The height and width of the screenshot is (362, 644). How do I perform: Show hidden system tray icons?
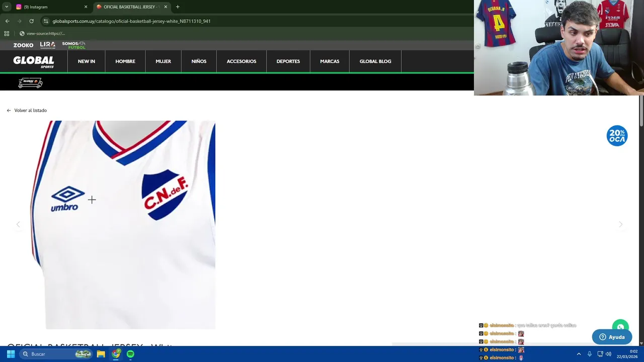[x=579, y=354]
